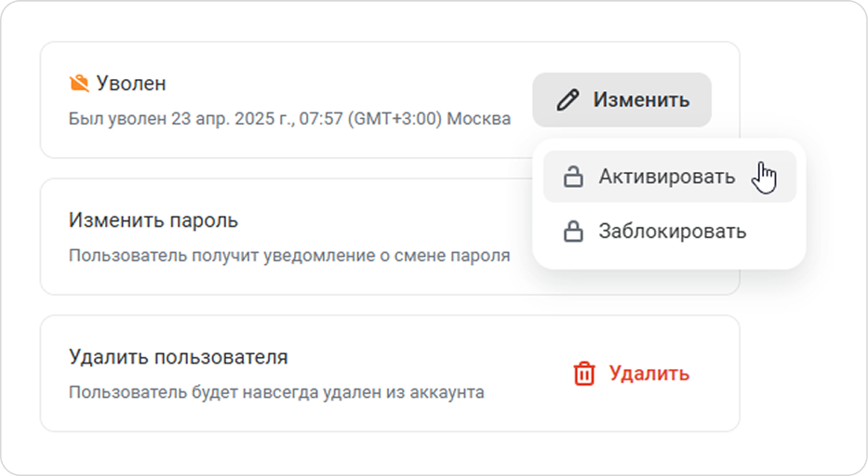Open the Изменить пароль section heading
This screenshot has height=476, width=868.
(x=154, y=220)
